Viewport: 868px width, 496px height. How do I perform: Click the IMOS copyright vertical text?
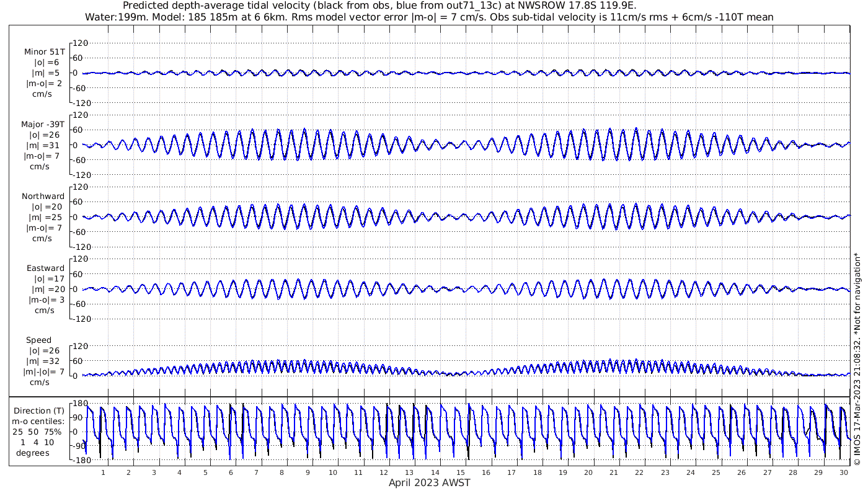coord(857,358)
